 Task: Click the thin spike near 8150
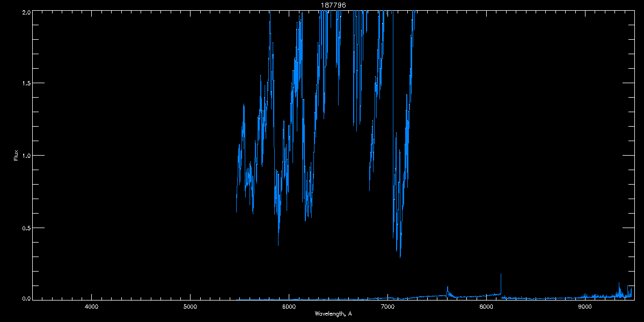(x=501, y=283)
